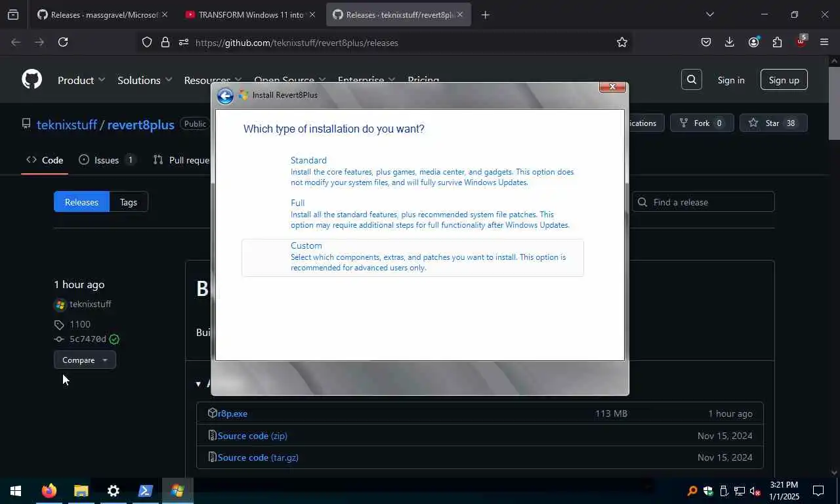
Task: Click the site padlock icon
Action: (x=165, y=42)
